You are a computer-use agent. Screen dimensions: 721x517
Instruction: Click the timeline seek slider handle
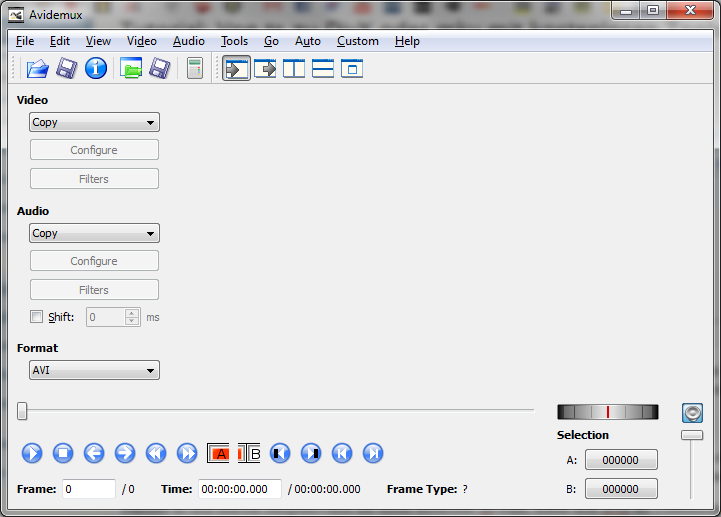pyautogui.click(x=22, y=411)
